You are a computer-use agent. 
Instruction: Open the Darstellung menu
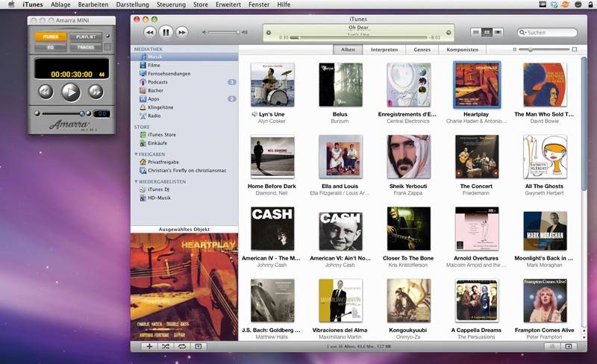pos(133,4)
